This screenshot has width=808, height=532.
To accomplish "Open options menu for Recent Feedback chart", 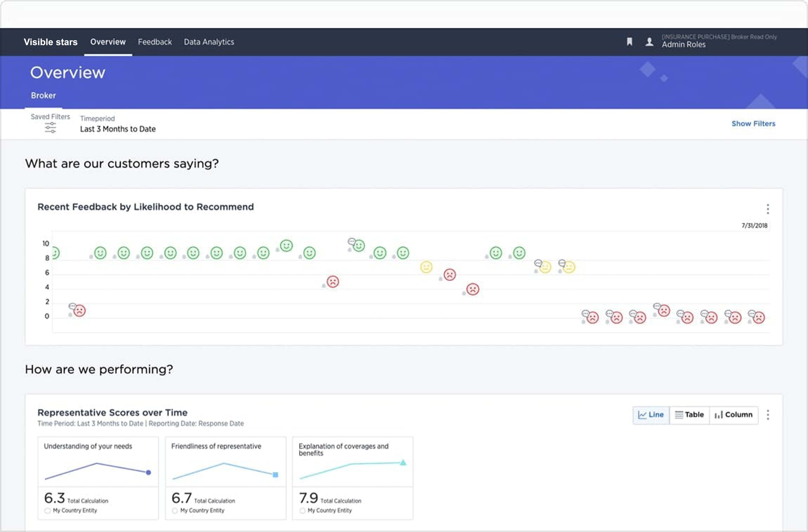I will [768, 209].
